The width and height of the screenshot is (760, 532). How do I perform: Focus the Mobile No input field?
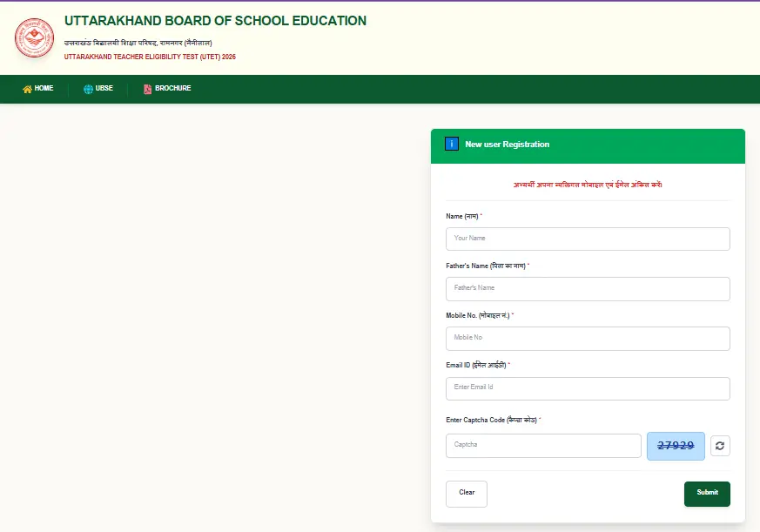point(588,338)
